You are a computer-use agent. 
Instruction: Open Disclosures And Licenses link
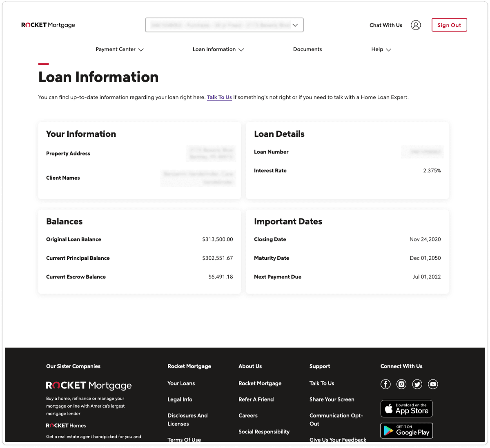click(187, 419)
